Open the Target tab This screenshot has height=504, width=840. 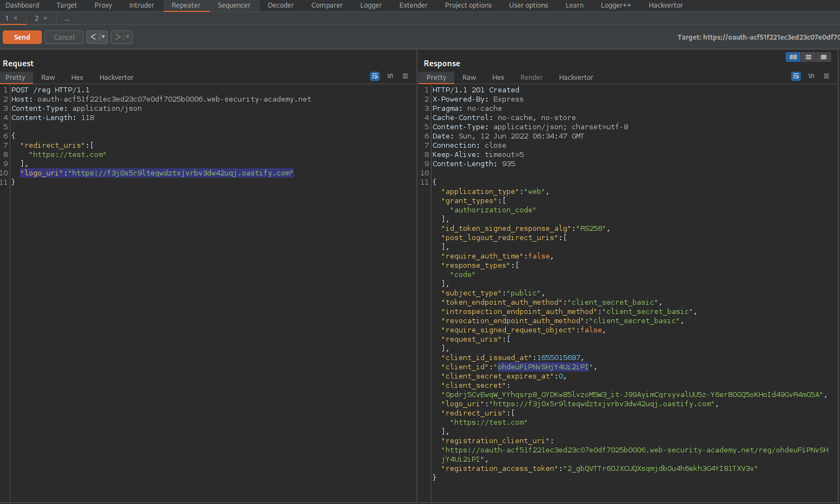(x=67, y=5)
